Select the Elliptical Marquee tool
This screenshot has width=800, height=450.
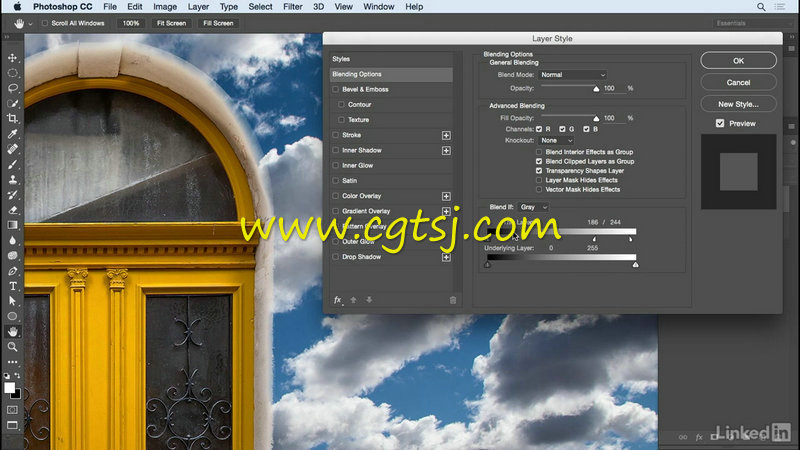pyautogui.click(x=12, y=73)
